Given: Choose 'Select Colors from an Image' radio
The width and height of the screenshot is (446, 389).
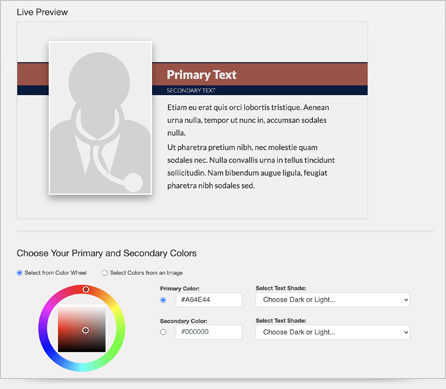Looking at the screenshot, I should point(105,273).
